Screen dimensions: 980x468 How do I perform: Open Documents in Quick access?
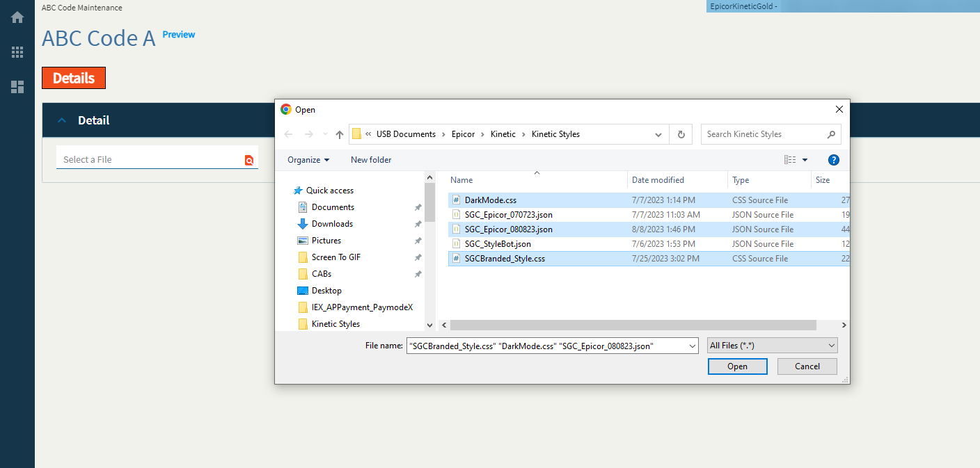(x=333, y=207)
